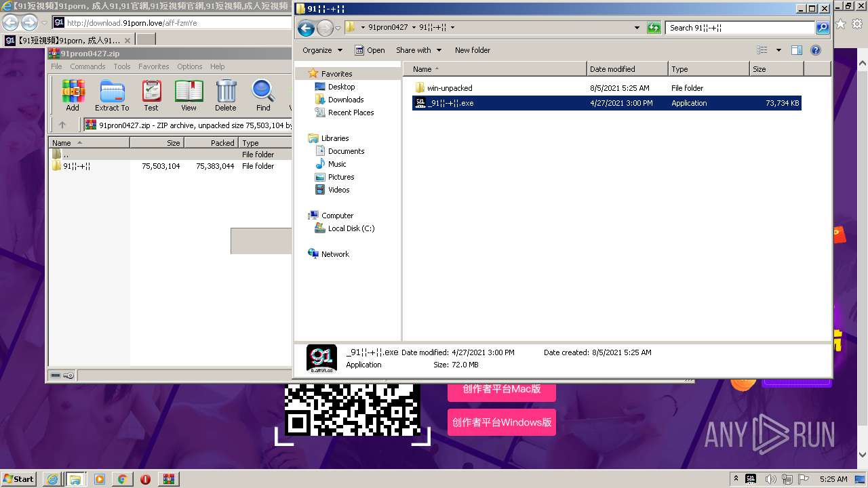Sort WinRAR list by Packed column
Screen dimensions: 868x488
(211, 143)
